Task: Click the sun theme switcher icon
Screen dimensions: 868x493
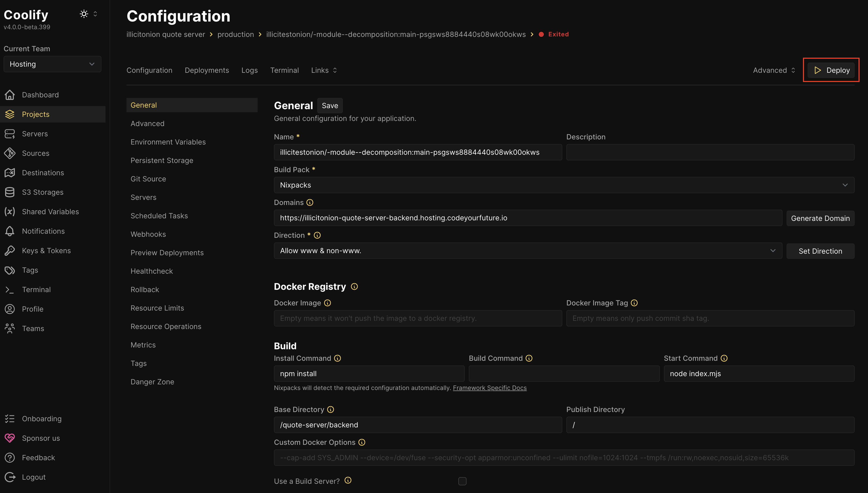Action: pyautogui.click(x=84, y=14)
